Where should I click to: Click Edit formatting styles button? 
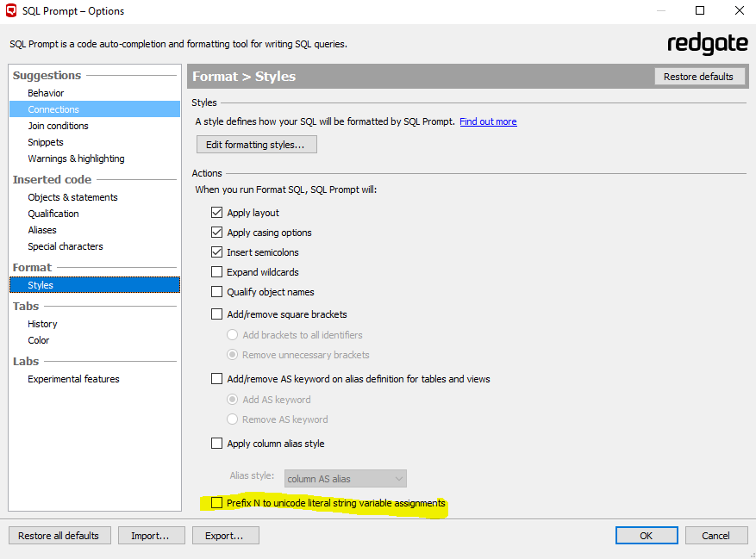[257, 145]
